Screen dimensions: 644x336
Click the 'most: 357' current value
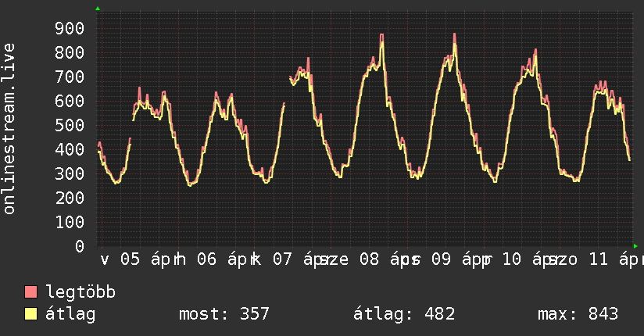[x=224, y=314]
